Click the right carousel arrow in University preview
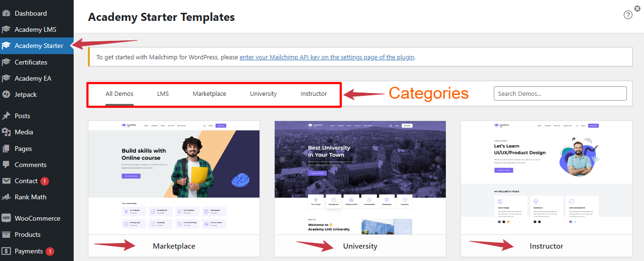This screenshot has height=261, width=644. point(438,159)
